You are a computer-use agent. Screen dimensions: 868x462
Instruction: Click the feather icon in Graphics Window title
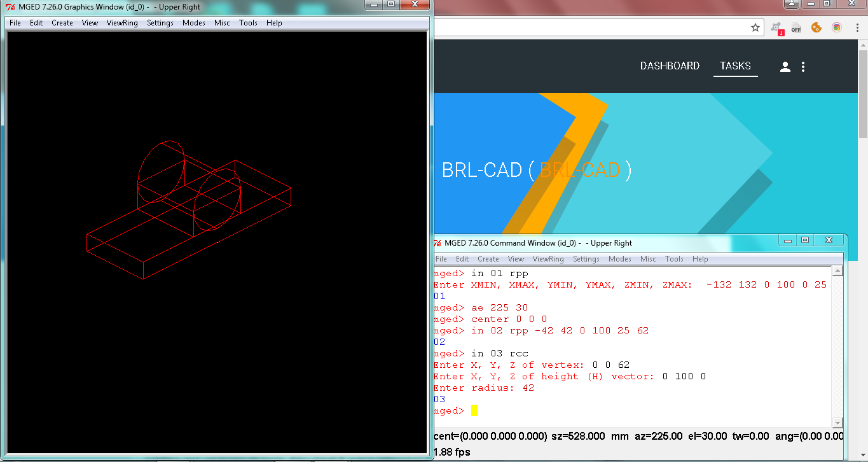[10, 6]
